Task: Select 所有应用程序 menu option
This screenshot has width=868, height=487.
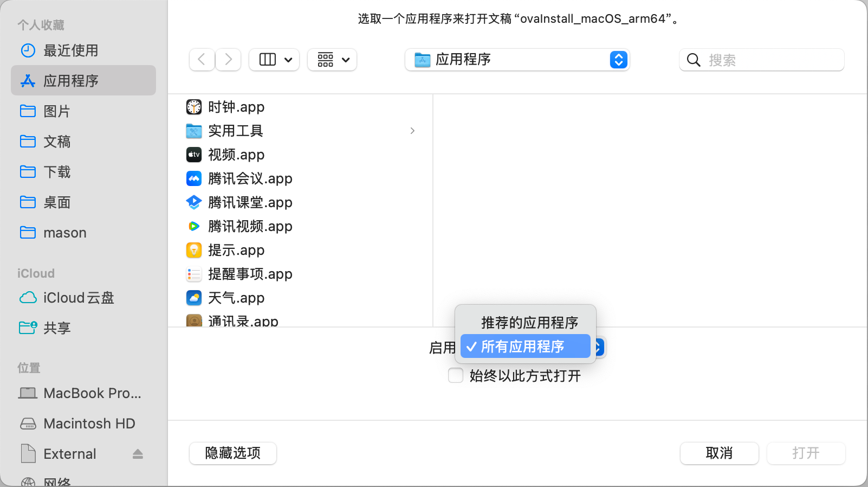Action: point(524,347)
